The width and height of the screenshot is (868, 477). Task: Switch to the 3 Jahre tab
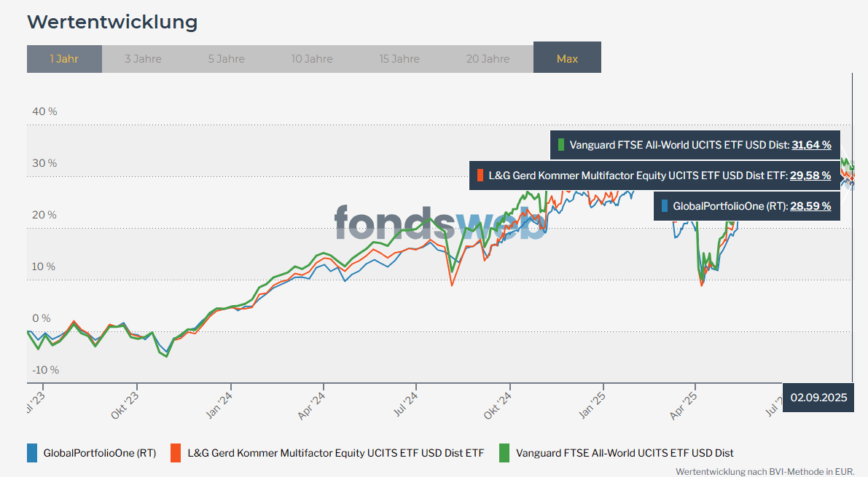143,59
